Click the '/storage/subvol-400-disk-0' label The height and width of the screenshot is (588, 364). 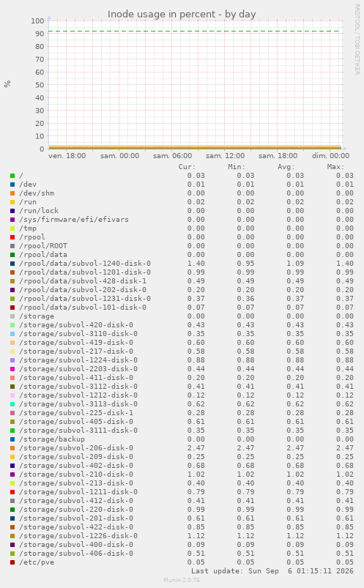76,545
